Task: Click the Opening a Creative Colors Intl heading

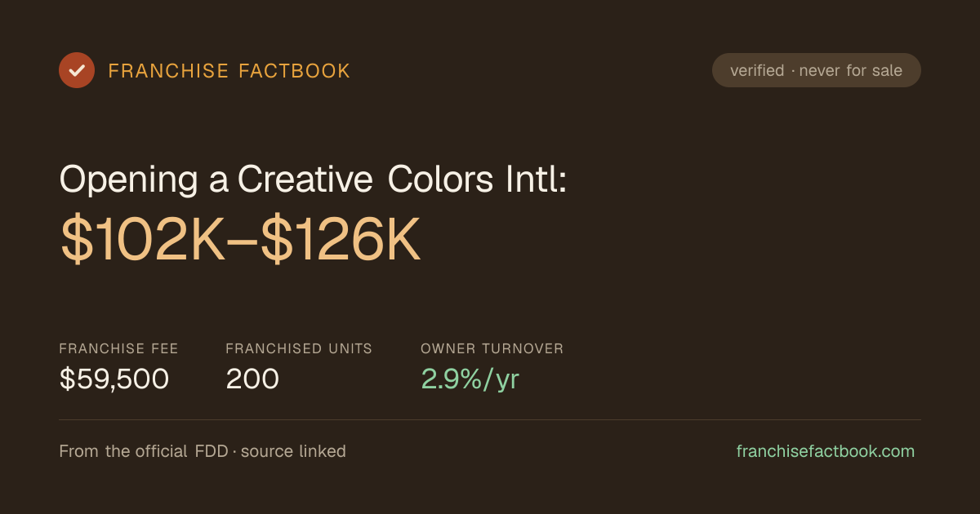Action: [x=313, y=179]
